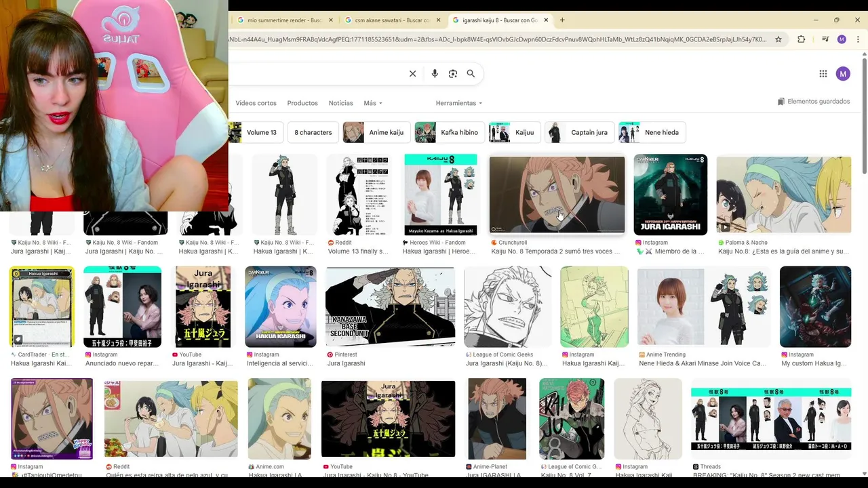Screen dimensions: 868x488
Task: Clear the search box with the X icon
Action: (412, 74)
